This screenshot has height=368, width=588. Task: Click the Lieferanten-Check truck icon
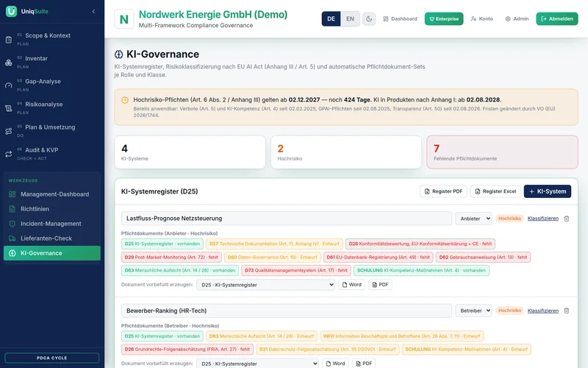coord(12,238)
